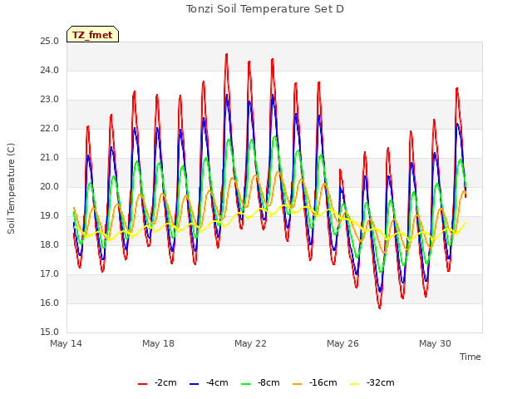This screenshot has width=532, height=399.
Task: Click the -8cm legend label
Action: 268,382
